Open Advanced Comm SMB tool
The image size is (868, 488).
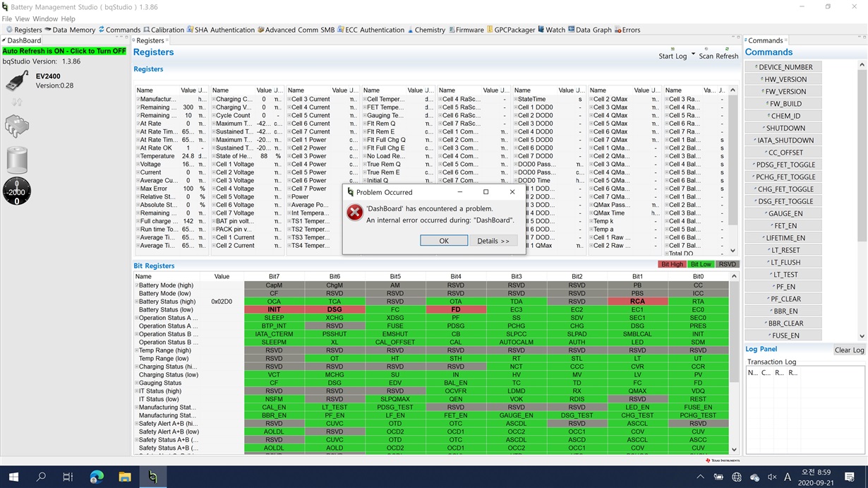pyautogui.click(x=296, y=30)
